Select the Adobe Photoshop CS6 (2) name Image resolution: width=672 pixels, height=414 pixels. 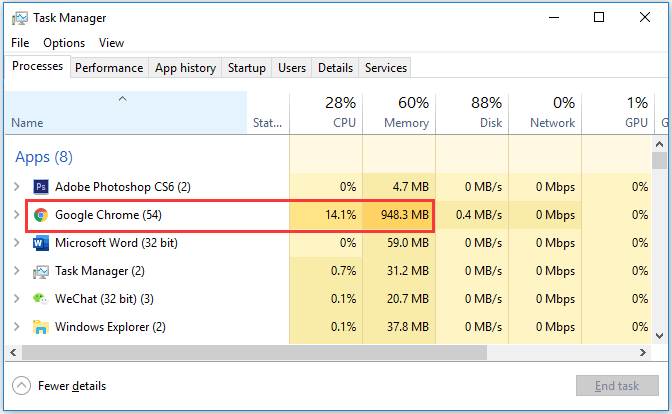(x=123, y=187)
